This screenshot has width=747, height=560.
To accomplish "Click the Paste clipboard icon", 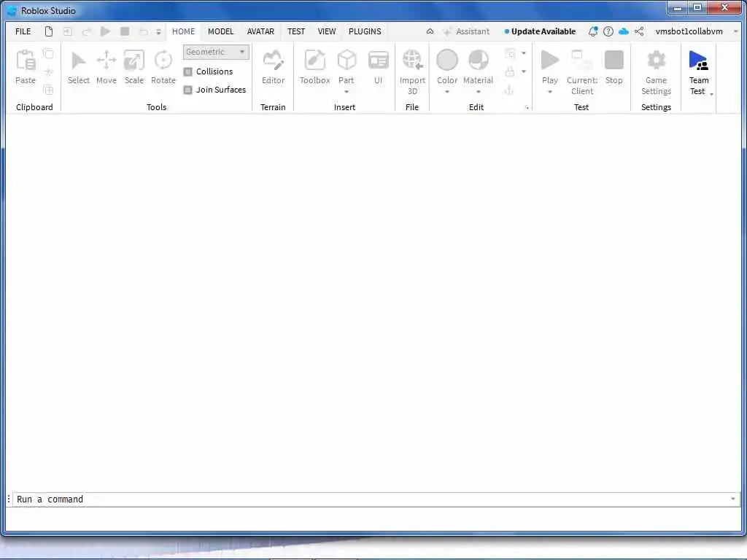I will click(x=26, y=61).
